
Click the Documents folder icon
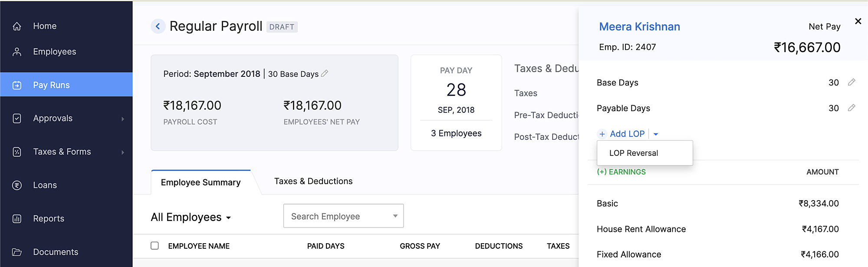coord(17,252)
